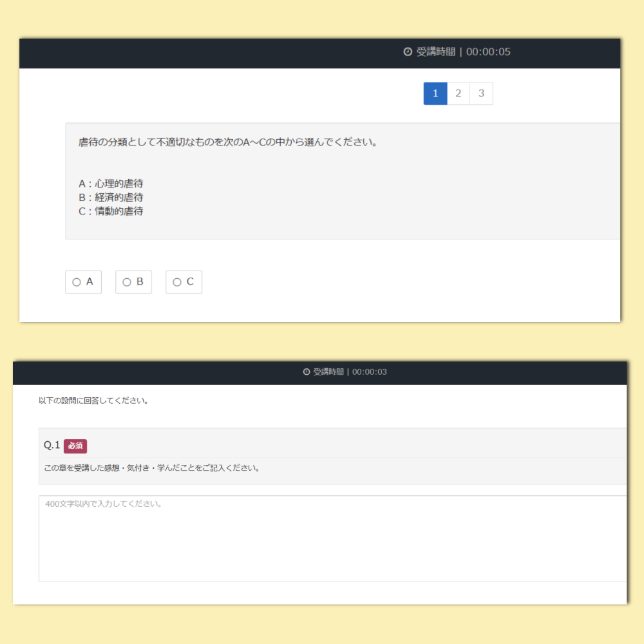Click the 00:00:05 elapsed time display
This screenshot has height=644, width=644.
[x=489, y=52]
